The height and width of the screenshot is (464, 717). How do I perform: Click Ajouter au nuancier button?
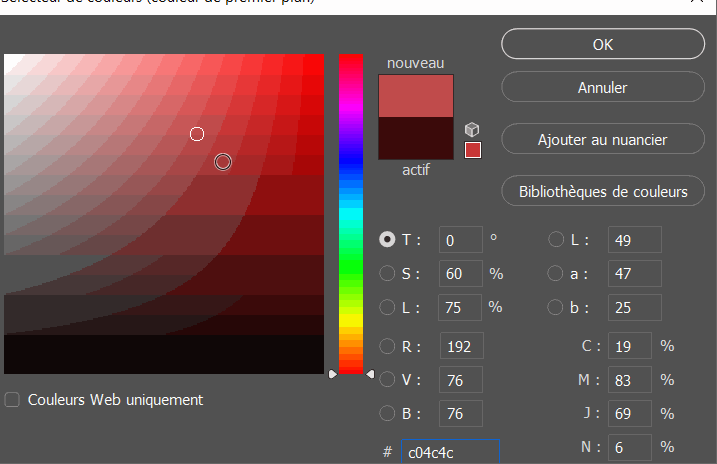[603, 139]
